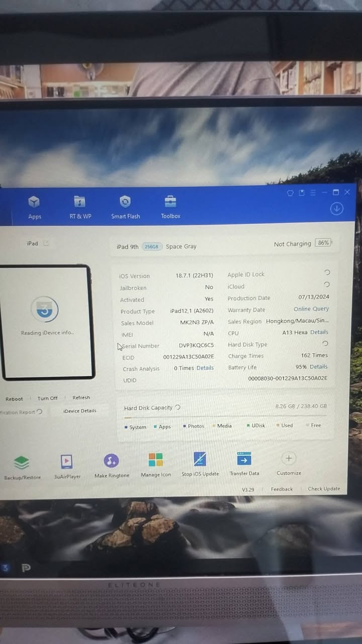Viewport: 362px width, 644px height.
Task: Open the iDevice Details button
Action: pyautogui.click(x=79, y=411)
